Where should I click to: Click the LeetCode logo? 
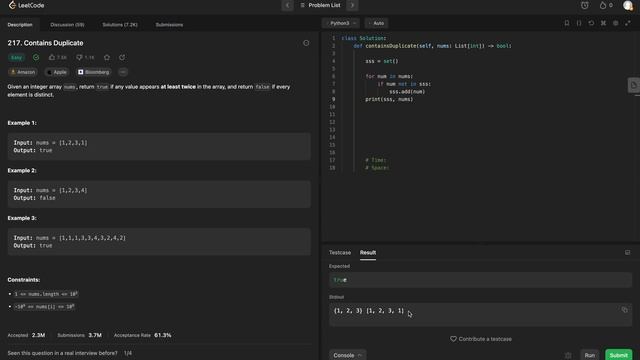(x=26, y=5)
